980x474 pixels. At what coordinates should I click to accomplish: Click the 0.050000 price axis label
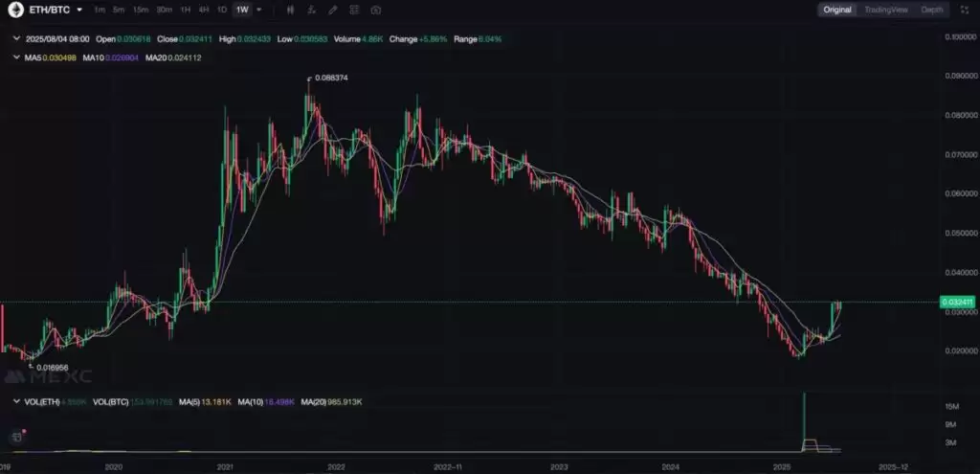click(x=961, y=234)
